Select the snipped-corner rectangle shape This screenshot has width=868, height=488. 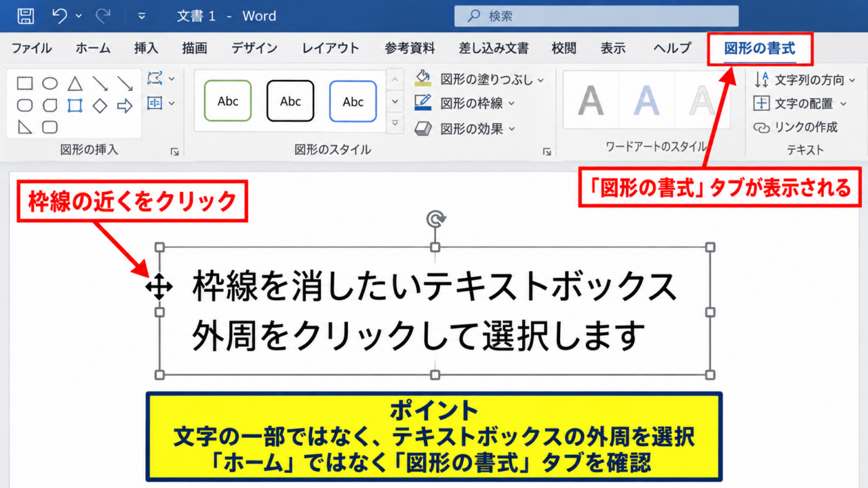(50, 105)
